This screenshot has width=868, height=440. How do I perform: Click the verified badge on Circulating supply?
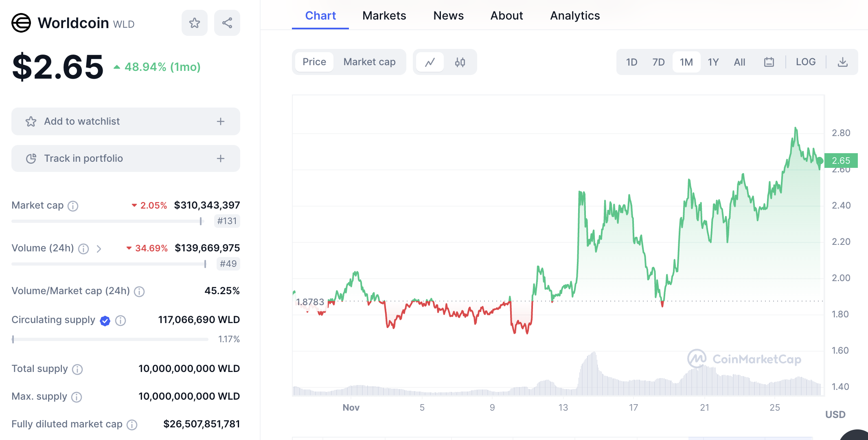coord(105,321)
